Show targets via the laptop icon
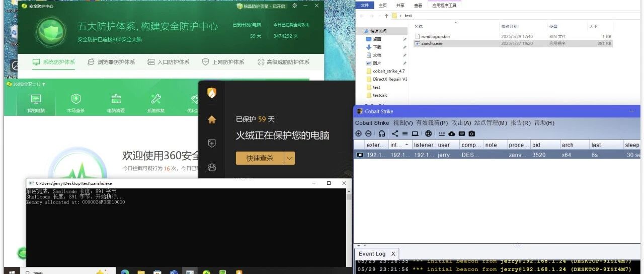Viewport: 644px width, 274px height. 415,133
